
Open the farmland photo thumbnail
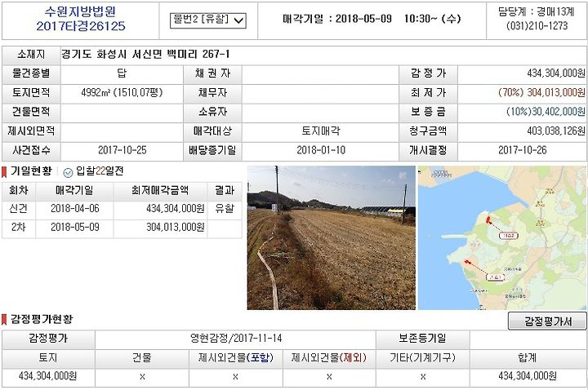click(x=331, y=238)
